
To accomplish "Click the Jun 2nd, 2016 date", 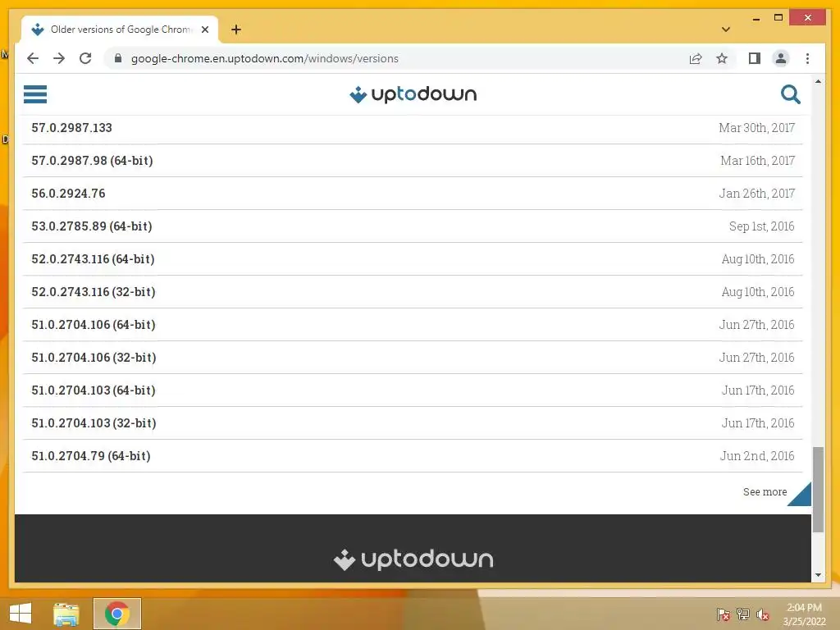I will [757, 456].
